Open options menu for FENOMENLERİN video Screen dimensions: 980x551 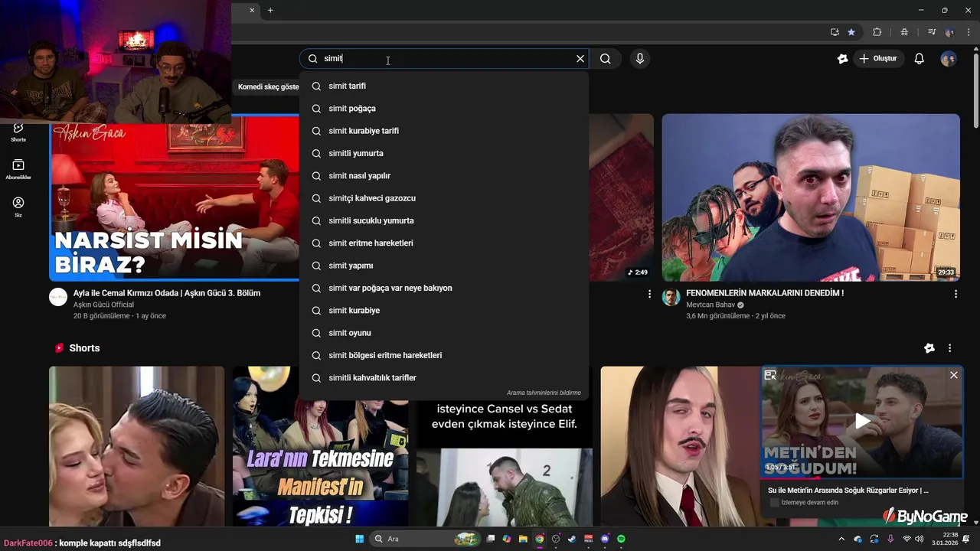point(955,294)
